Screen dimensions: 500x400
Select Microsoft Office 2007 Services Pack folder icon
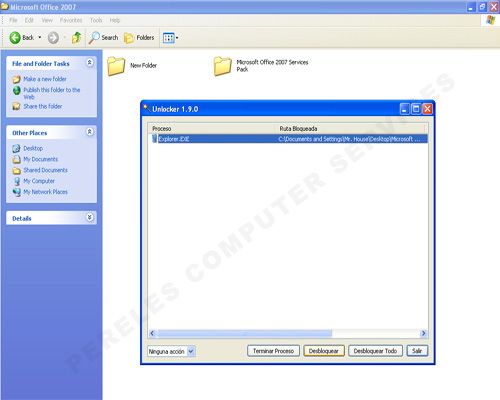tap(223, 66)
